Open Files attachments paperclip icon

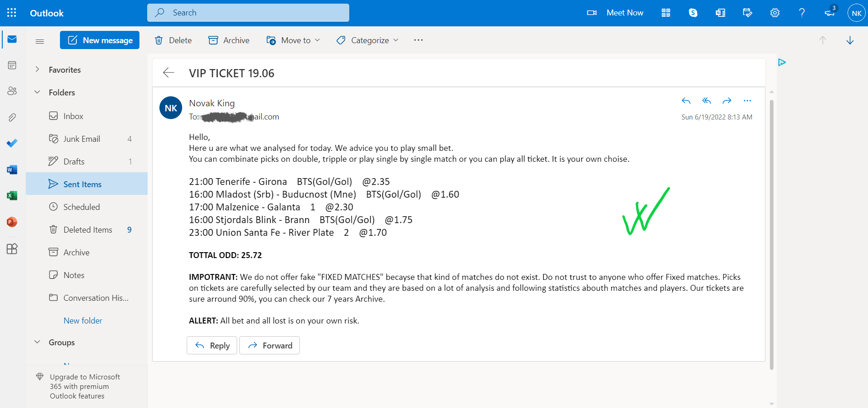coord(12,118)
